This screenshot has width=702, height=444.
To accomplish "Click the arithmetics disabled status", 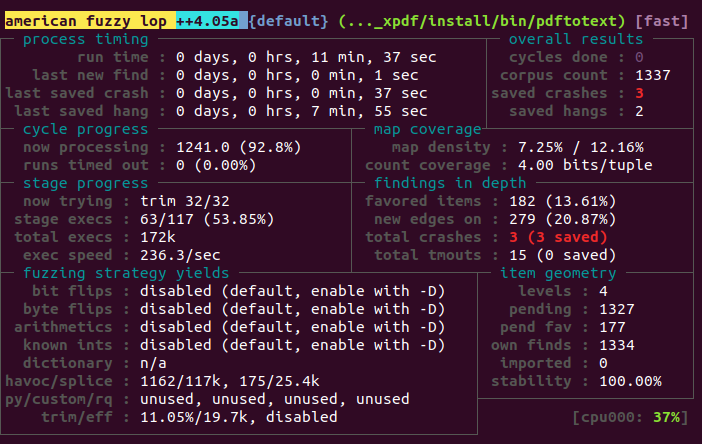I will click(293, 327).
